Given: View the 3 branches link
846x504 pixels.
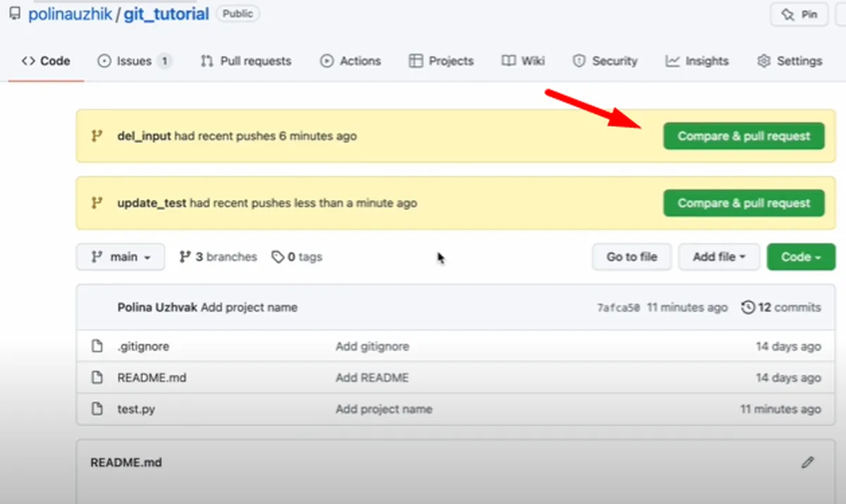Looking at the screenshot, I should [x=218, y=257].
